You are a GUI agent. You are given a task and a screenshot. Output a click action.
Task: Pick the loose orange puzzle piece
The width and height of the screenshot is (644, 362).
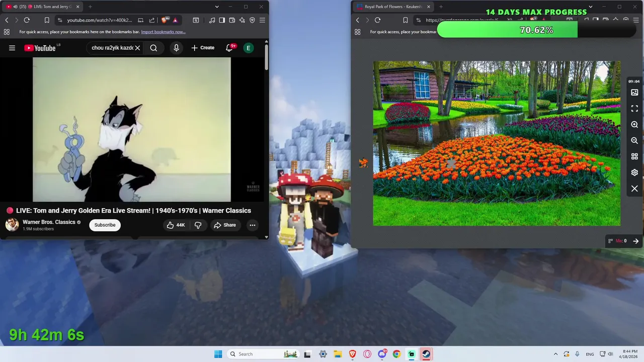coord(363,162)
